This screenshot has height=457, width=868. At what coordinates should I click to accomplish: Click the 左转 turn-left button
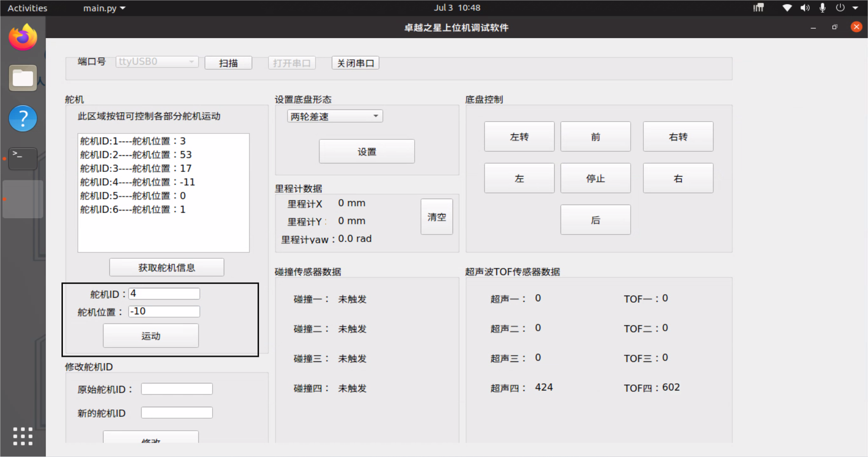[519, 137]
